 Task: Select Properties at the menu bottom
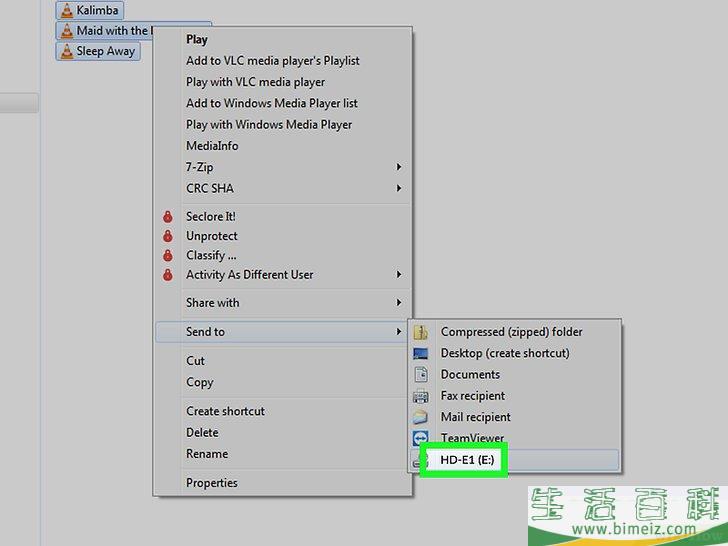click(x=212, y=483)
